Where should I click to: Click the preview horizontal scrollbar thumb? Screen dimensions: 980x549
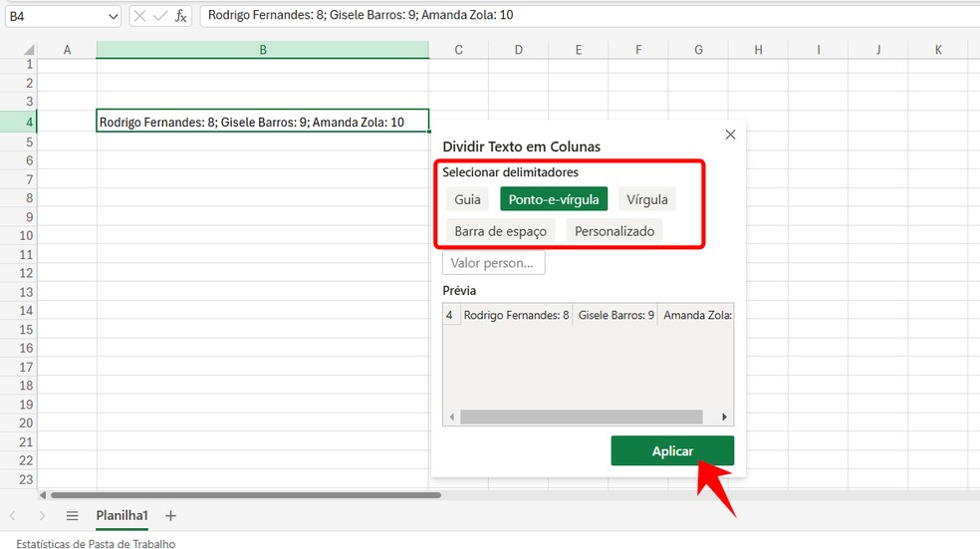[x=582, y=417]
